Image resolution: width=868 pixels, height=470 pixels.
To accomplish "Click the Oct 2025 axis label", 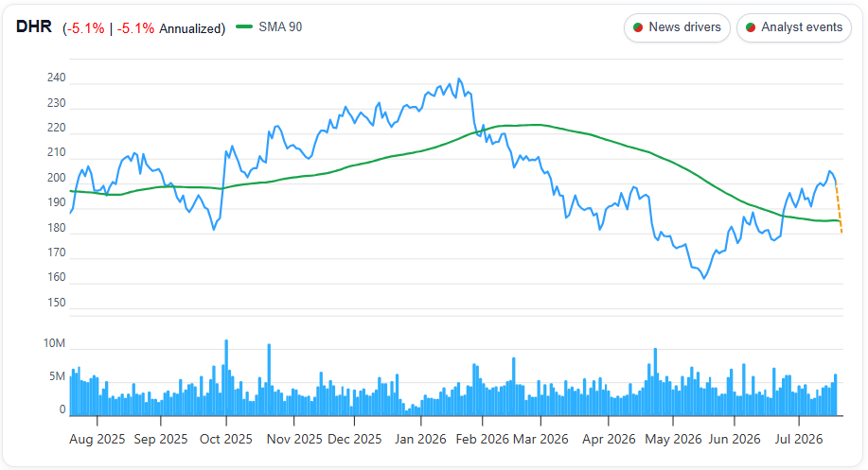I will click(226, 439).
